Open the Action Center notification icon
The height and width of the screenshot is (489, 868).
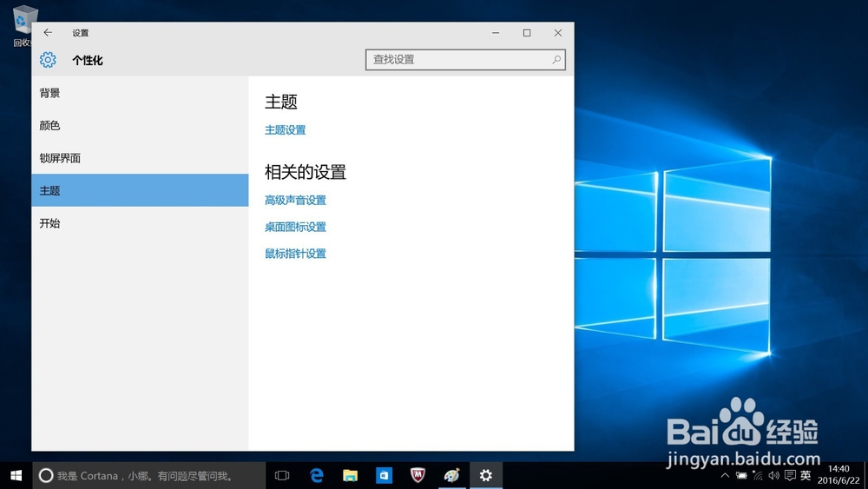[790, 476]
